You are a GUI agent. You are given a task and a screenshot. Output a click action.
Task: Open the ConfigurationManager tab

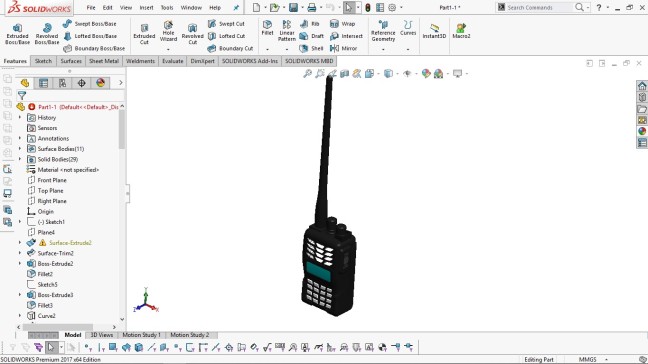[62, 83]
